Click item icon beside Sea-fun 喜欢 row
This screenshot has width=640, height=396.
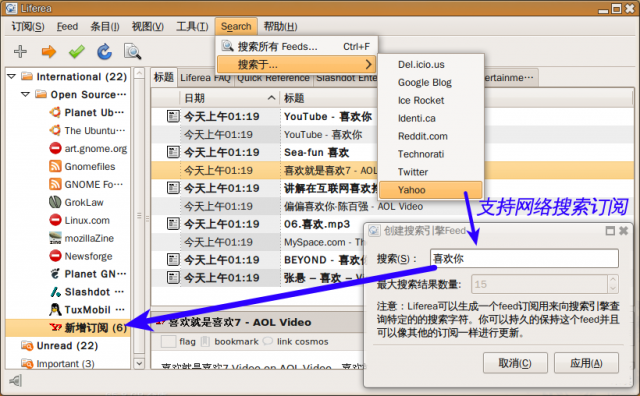173,152
